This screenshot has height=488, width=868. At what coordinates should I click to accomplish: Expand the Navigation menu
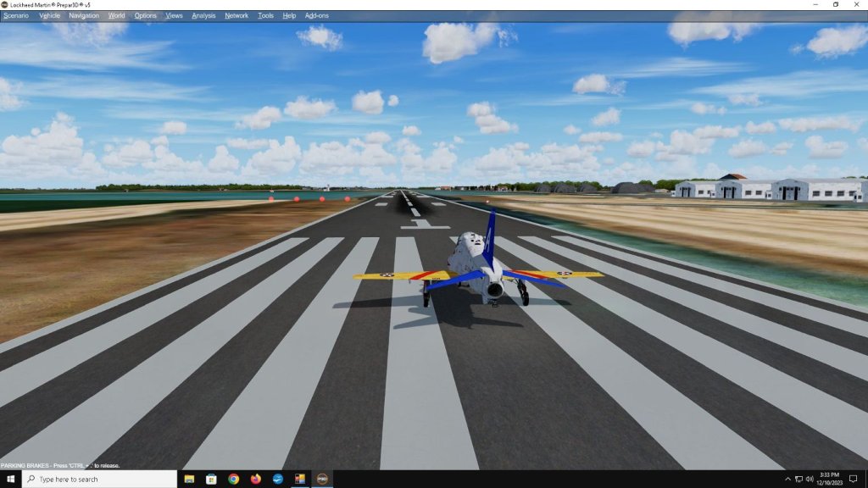[x=84, y=15]
